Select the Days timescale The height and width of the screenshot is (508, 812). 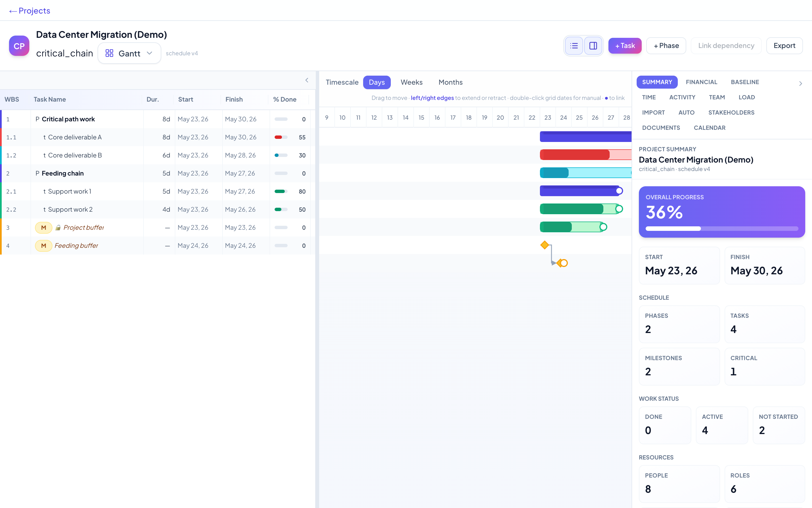pyautogui.click(x=377, y=82)
